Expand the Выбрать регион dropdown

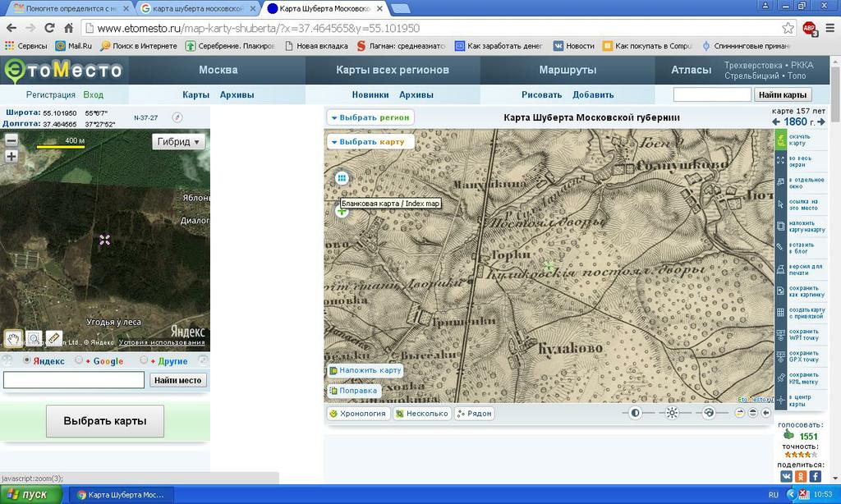point(370,117)
